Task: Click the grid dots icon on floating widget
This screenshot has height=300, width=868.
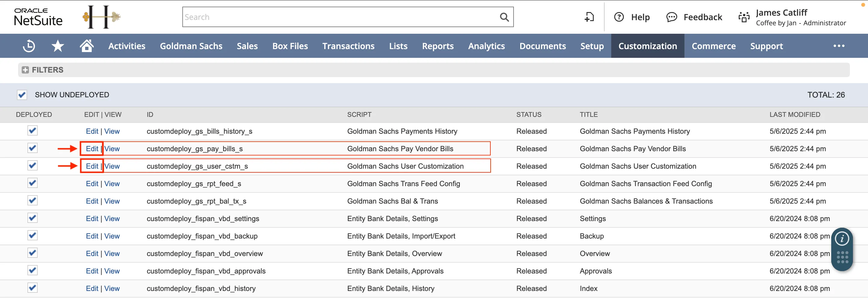Action: click(x=842, y=258)
